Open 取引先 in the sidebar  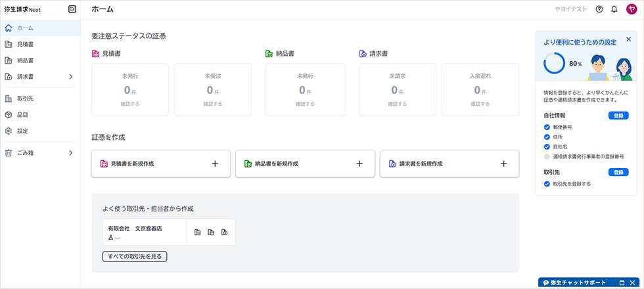26,99
